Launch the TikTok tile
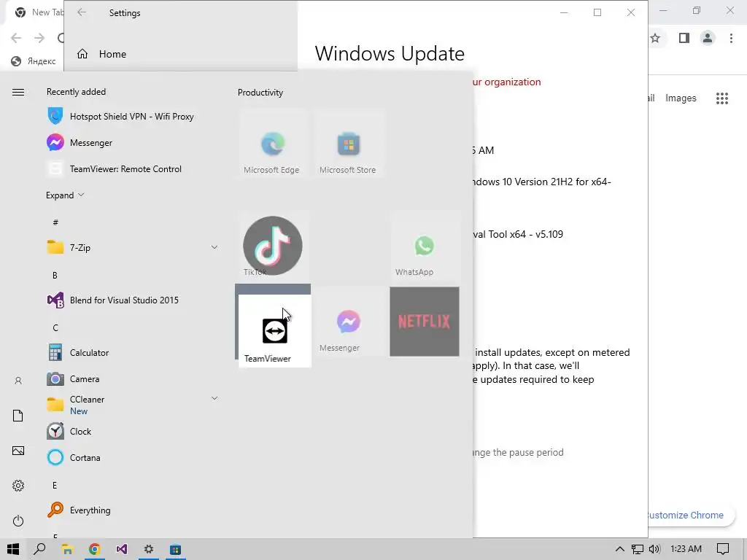 [273, 246]
